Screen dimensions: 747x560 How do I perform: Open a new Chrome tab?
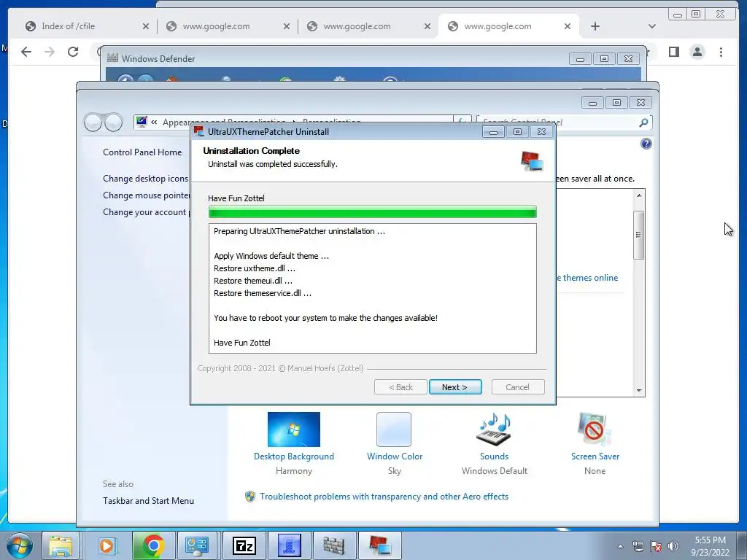click(x=595, y=26)
